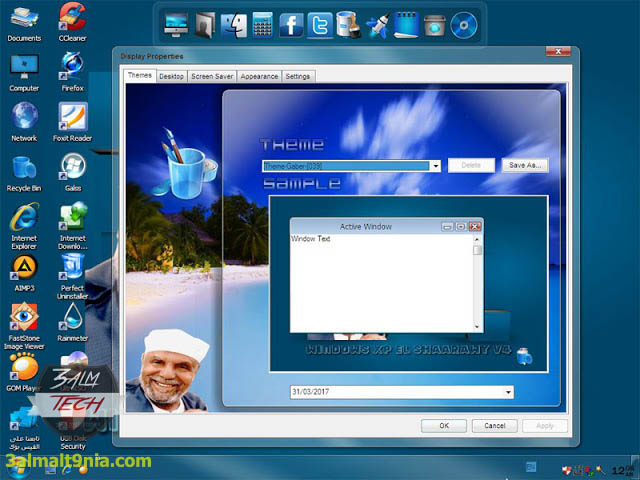Open the Recycle Bin
The width and height of the screenshot is (640, 480).
click(x=24, y=172)
